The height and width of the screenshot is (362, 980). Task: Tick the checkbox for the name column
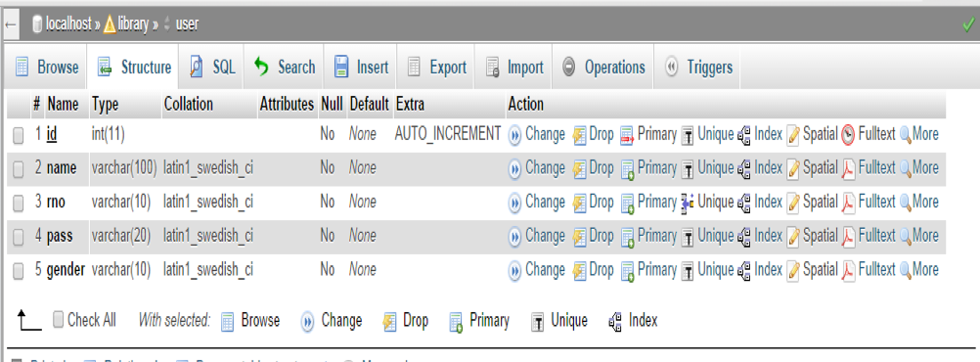coord(19,169)
